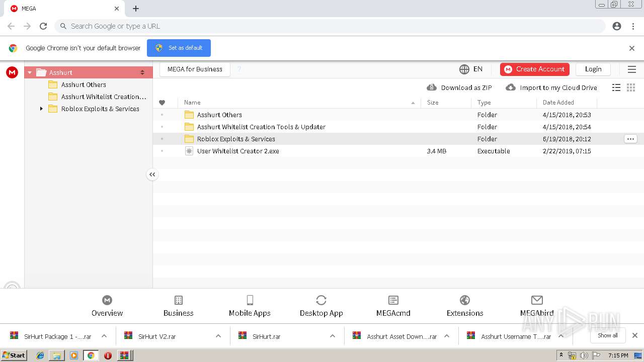This screenshot has height=362, width=644.
Task: Click the address bar
Action: coord(330,26)
